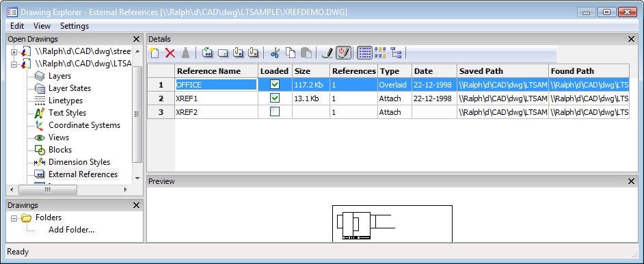
Task: Select row header number 2
Action: point(161,98)
